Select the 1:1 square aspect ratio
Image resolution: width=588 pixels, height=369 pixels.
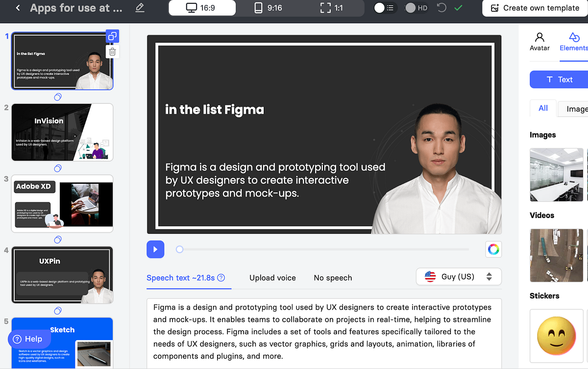point(331,8)
